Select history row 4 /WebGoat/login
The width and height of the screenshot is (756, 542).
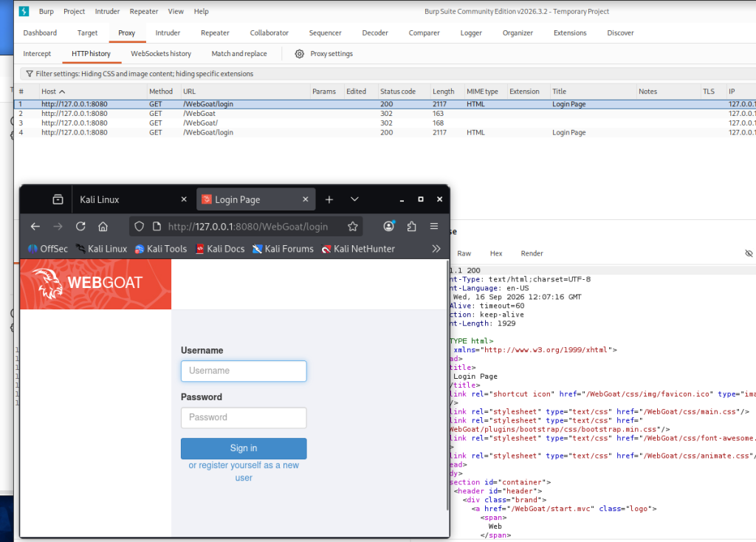(x=385, y=132)
